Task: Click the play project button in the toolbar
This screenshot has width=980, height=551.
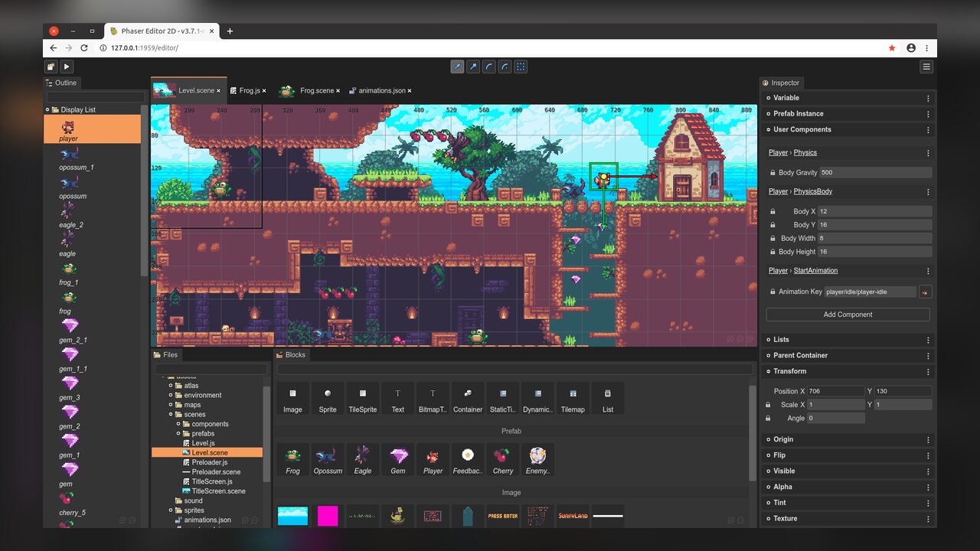Action: point(67,67)
